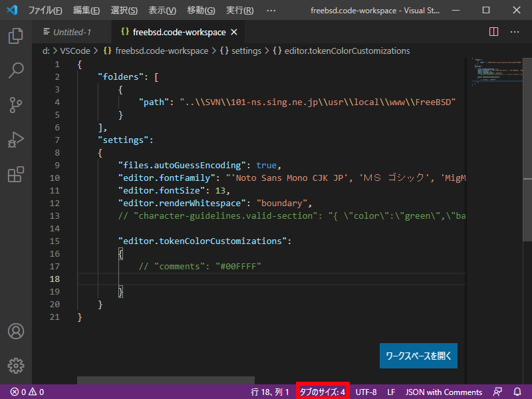This screenshot has height=399, width=532.
Task: Click the feedback icon in status bar
Action: tap(497, 392)
